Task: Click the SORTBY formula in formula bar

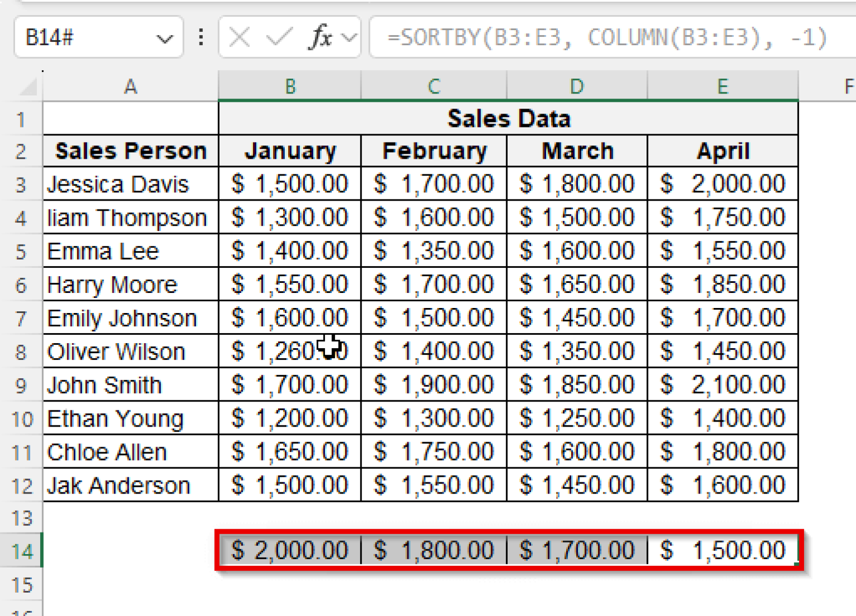Action: 606,38
